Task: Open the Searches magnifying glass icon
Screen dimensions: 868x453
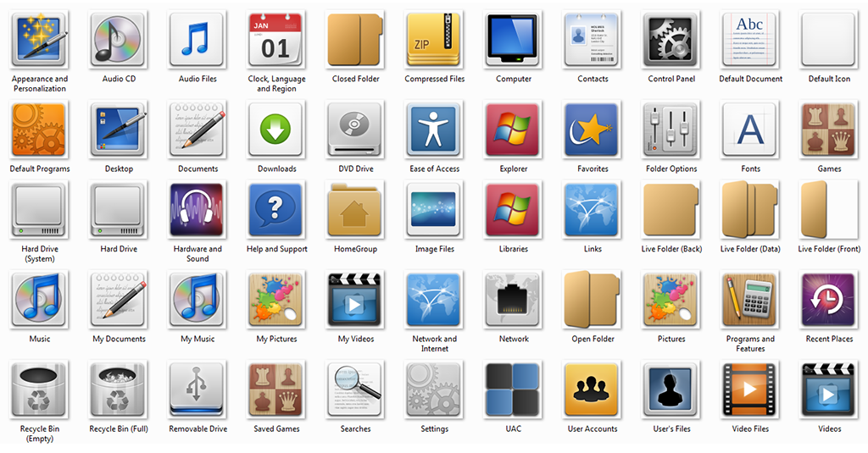Action: [x=355, y=389]
